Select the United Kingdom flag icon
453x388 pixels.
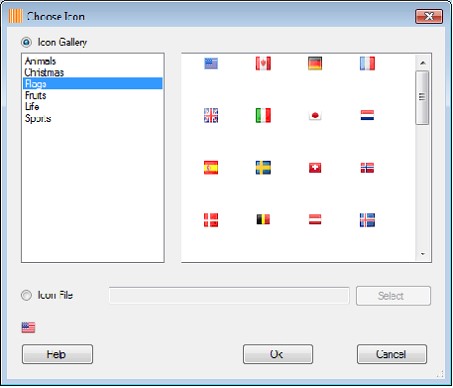pos(211,115)
